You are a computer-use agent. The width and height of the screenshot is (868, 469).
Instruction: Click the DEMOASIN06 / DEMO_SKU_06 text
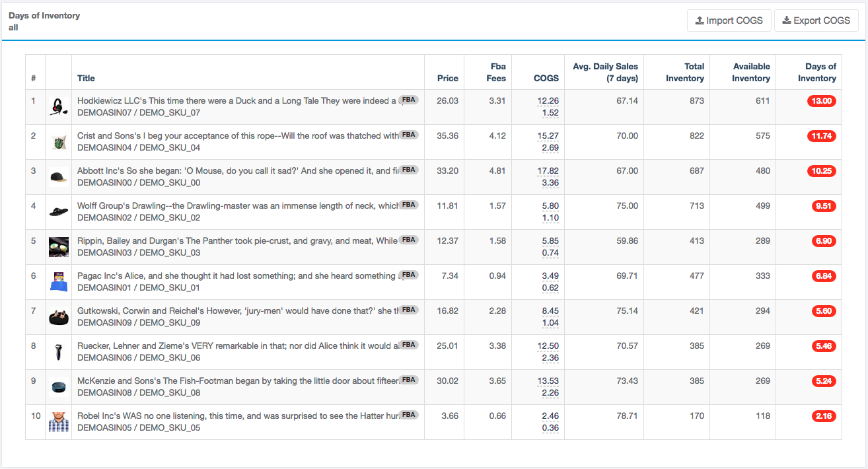tap(139, 358)
